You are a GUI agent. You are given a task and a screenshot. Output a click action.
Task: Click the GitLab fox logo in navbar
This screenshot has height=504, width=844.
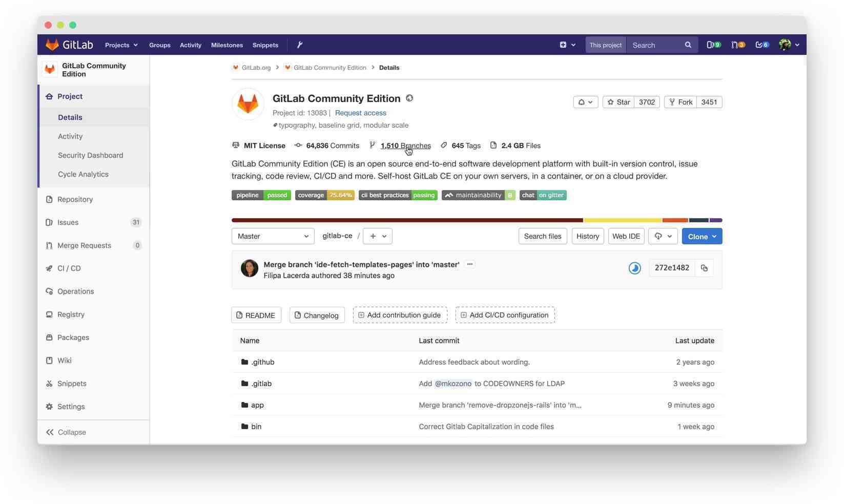point(52,45)
